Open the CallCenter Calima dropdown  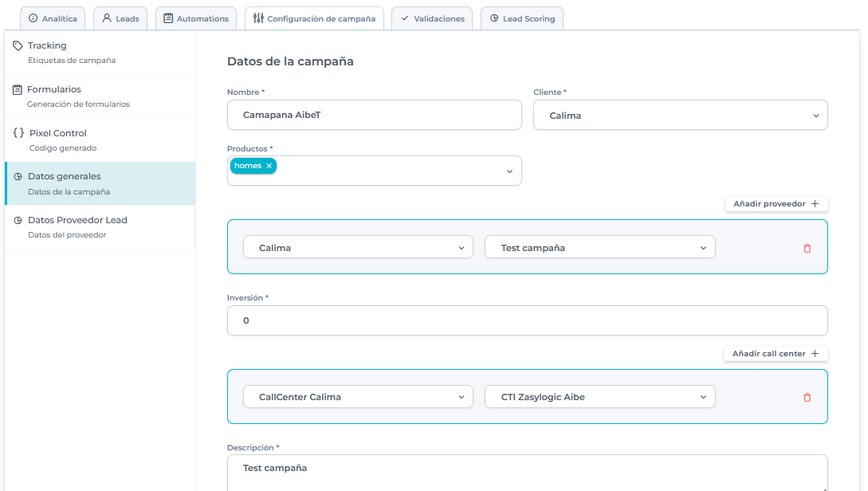pos(358,397)
